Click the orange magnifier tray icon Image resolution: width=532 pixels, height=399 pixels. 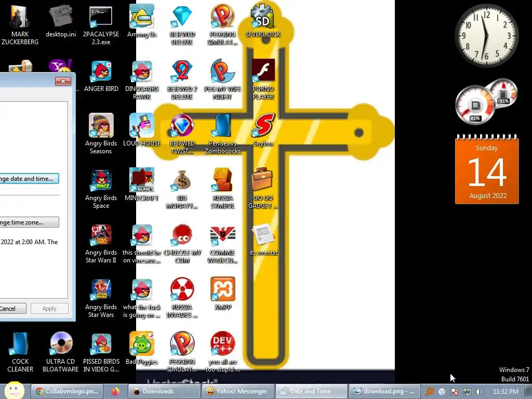(430, 392)
